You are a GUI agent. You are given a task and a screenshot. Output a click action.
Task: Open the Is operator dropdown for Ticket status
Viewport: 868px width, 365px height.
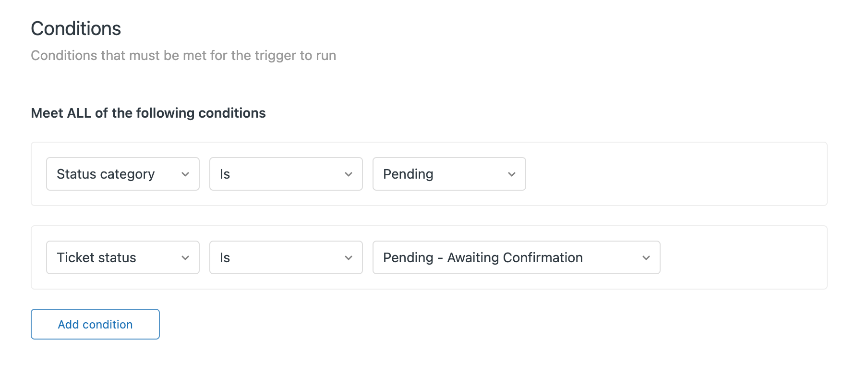286,257
